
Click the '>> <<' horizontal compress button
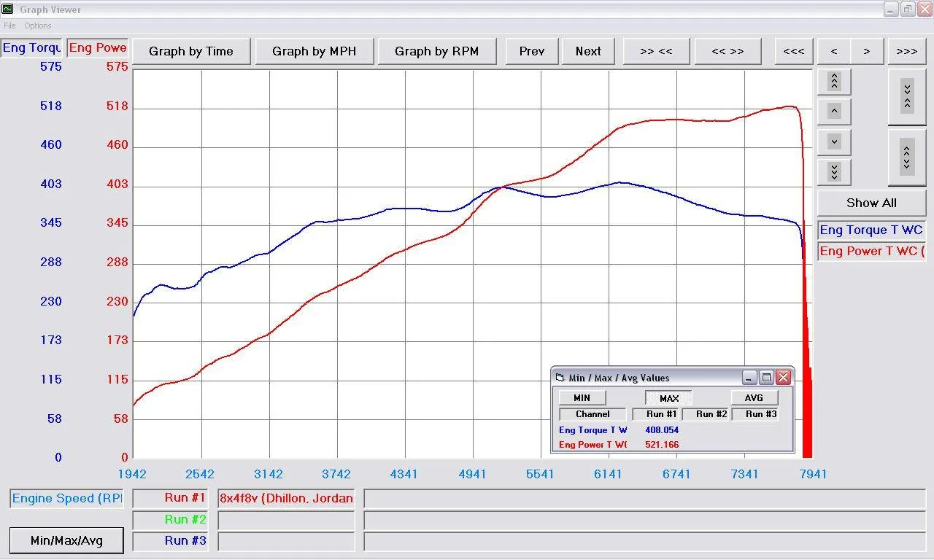(x=656, y=51)
